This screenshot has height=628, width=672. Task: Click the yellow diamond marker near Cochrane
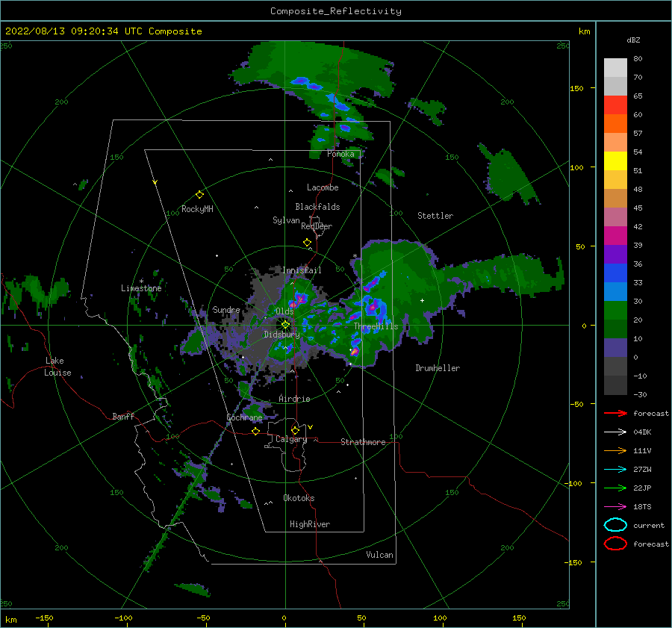click(256, 432)
